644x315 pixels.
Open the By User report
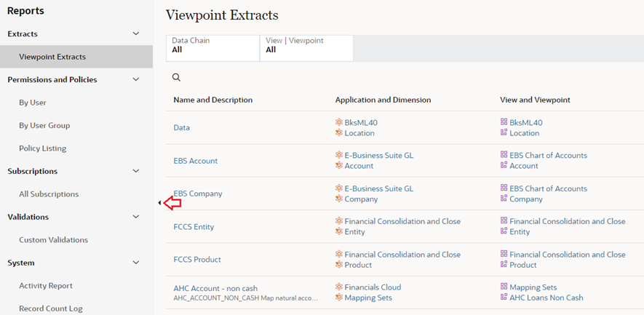(33, 103)
